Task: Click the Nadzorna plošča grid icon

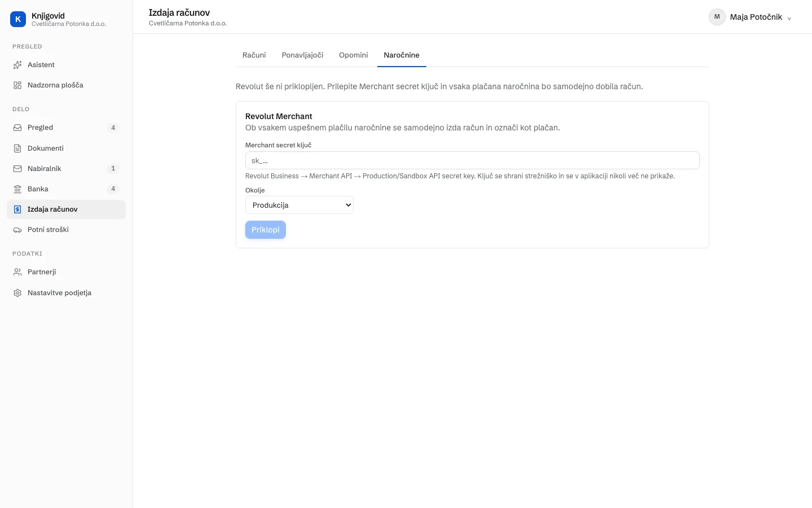Action: 17,85
